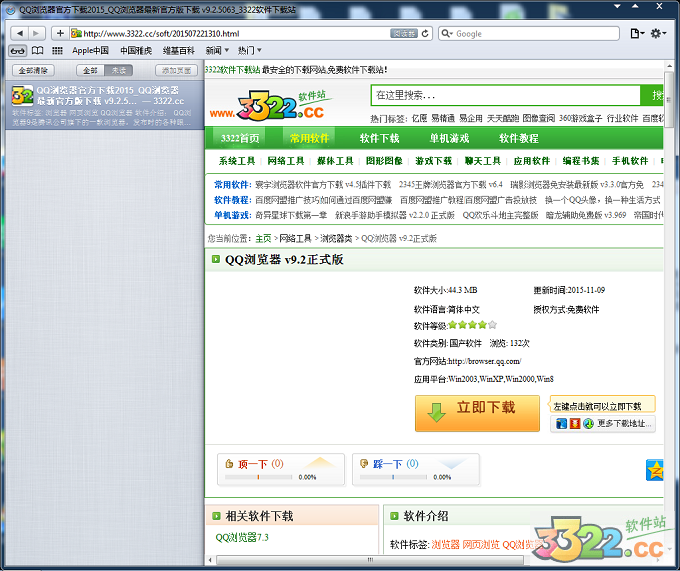This screenshot has height=571, width=680.
Task: Add a new tab with the plus button
Action: [x=60, y=33]
